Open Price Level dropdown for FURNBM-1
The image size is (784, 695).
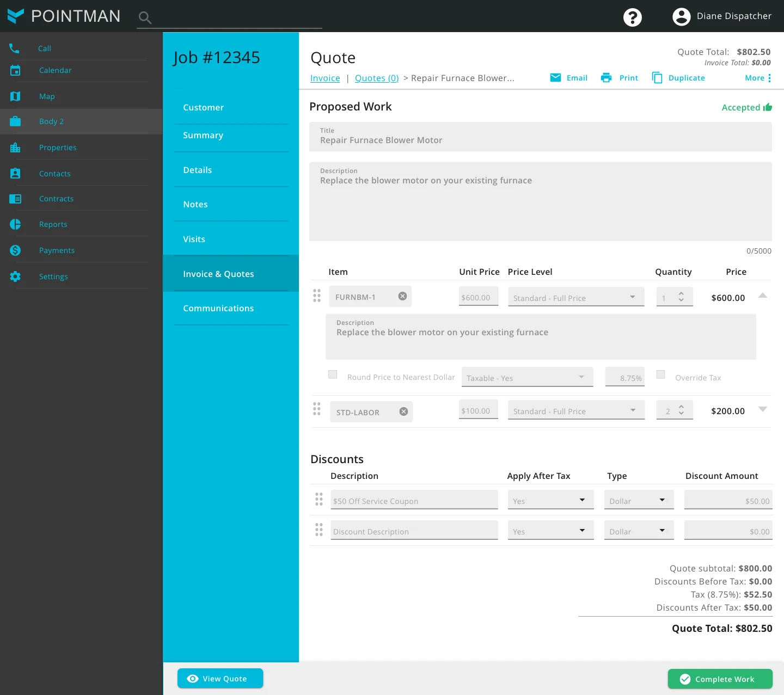pos(575,297)
